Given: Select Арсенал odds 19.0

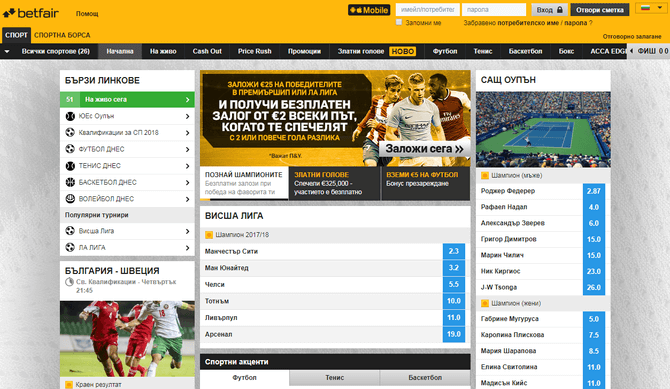Looking at the screenshot, I should point(453,334).
